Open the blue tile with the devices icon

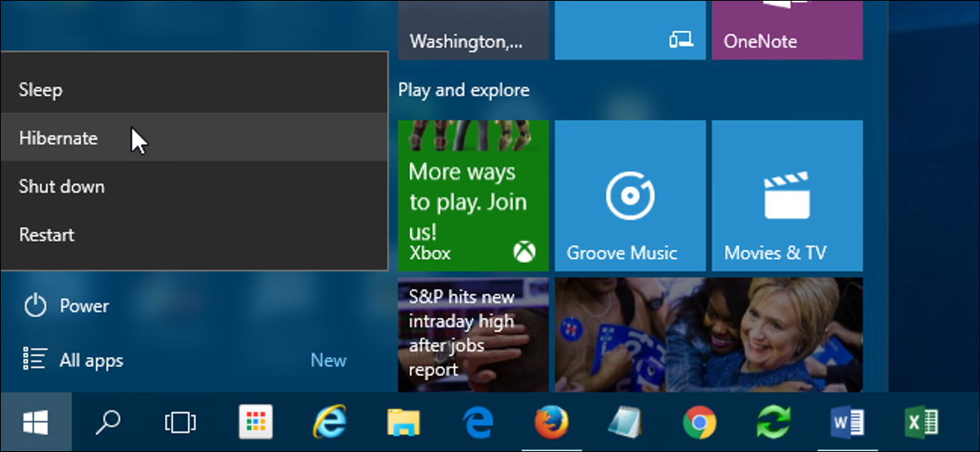(x=630, y=29)
